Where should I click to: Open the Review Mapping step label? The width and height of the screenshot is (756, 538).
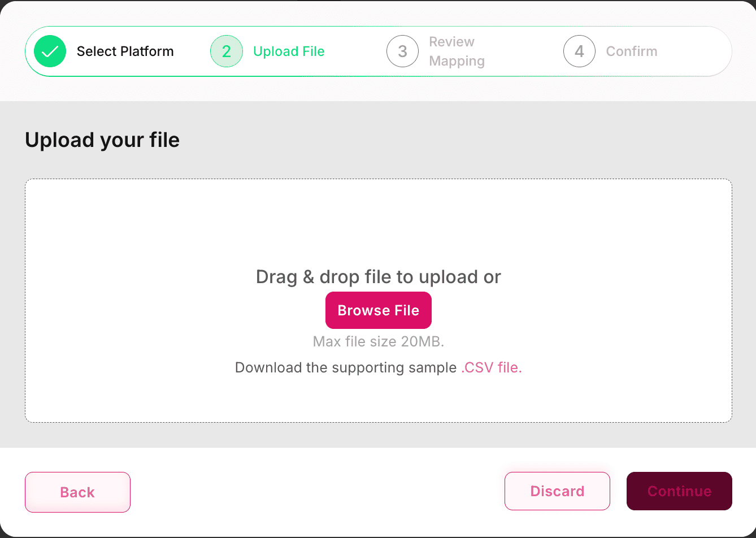[457, 51]
